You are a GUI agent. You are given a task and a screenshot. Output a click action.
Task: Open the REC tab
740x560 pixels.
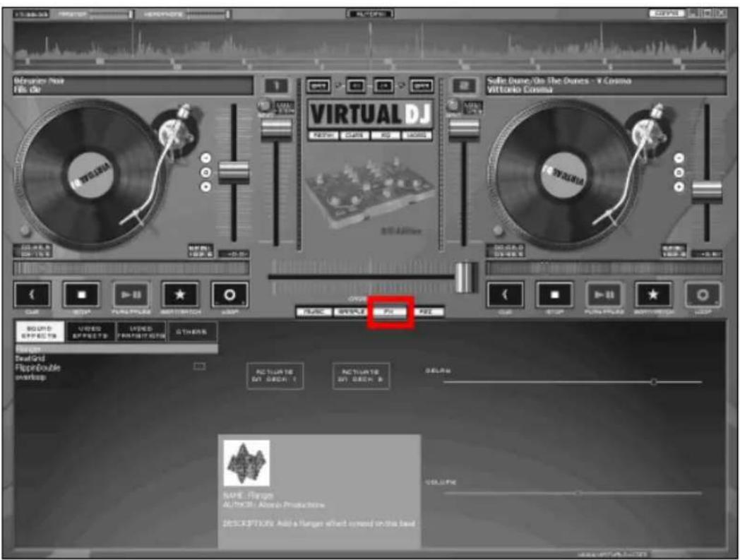point(427,311)
